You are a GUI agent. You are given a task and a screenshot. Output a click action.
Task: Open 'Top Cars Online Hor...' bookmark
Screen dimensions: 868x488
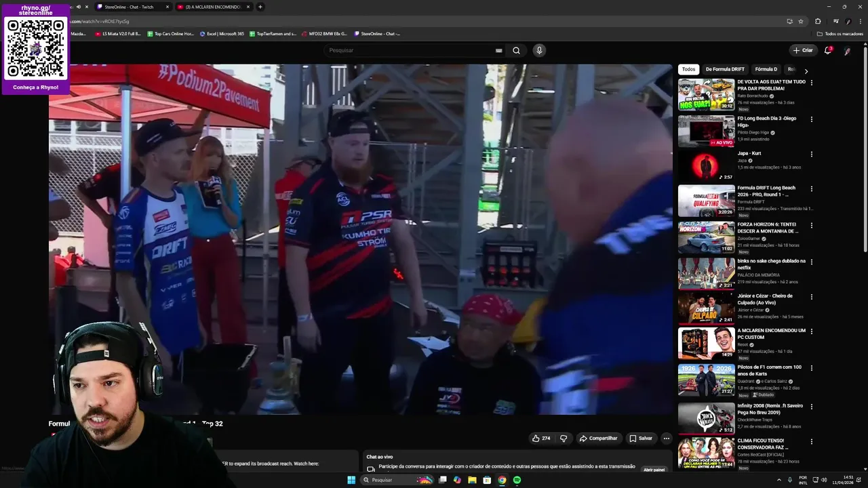170,33
